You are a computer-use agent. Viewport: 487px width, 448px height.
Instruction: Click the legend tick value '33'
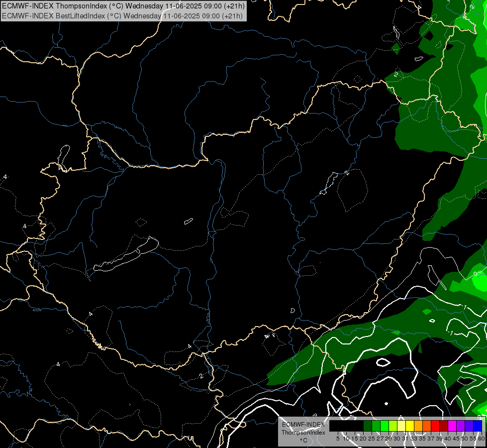point(414,439)
